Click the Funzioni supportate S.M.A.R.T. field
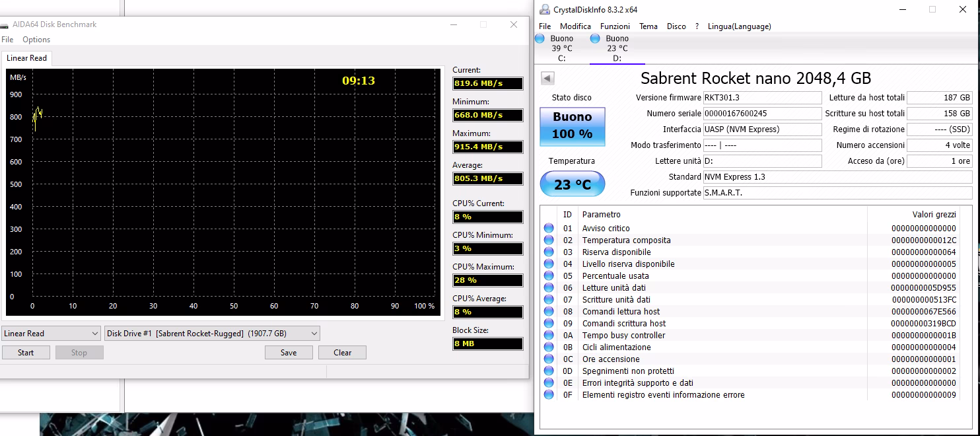 [x=837, y=193]
